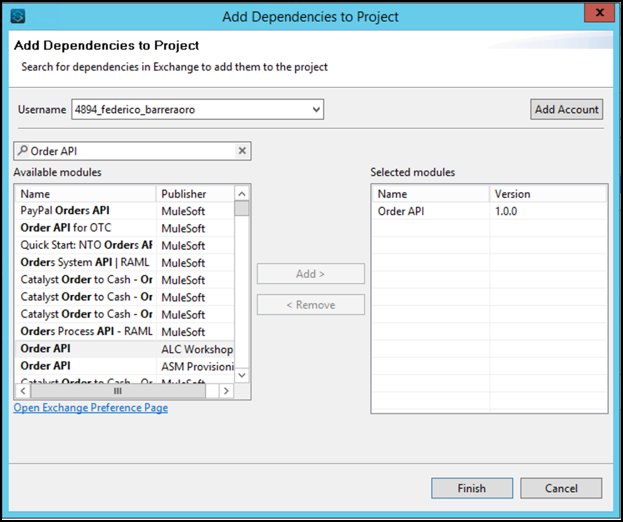Select Quick Start: NTO Orders API module
The width and height of the screenshot is (623, 522).
(124, 245)
